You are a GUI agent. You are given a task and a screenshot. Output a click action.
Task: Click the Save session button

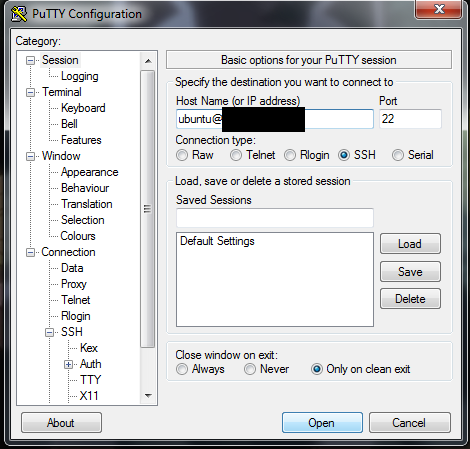coord(410,272)
